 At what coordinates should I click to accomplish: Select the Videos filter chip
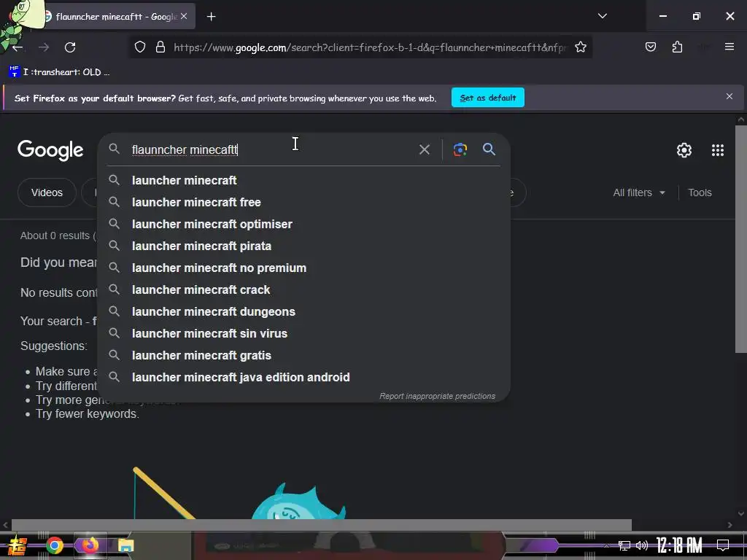(x=47, y=192)
